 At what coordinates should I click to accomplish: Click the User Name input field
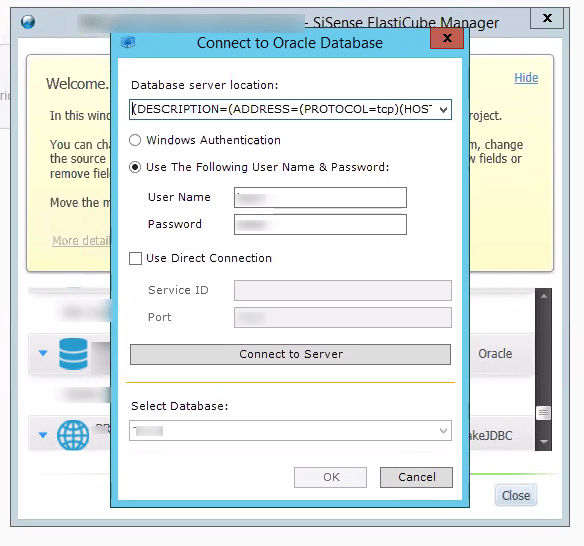[320, 197]
